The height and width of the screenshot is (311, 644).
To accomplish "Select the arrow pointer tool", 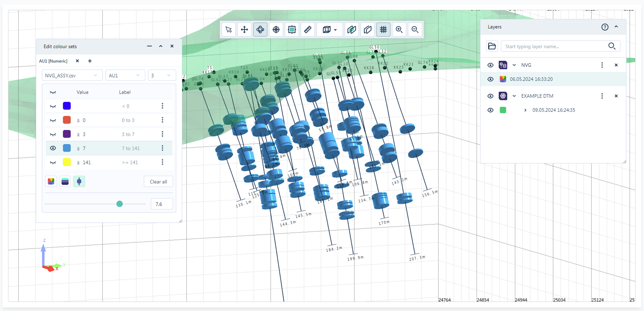I will point(229,30).
